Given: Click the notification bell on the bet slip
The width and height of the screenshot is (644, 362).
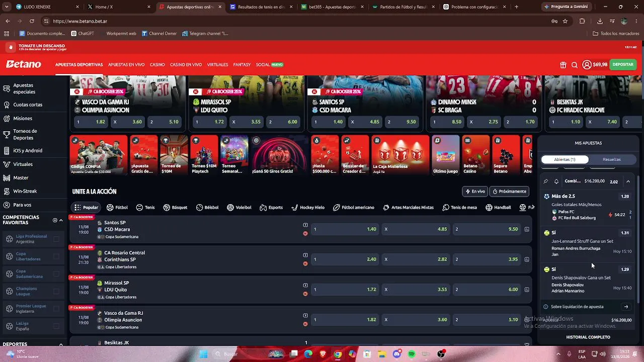Looking at the screenshot, I should point(556,182).
